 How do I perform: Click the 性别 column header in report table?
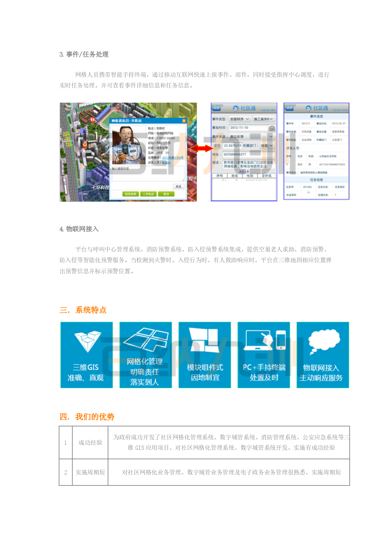(x=250, y=176)
